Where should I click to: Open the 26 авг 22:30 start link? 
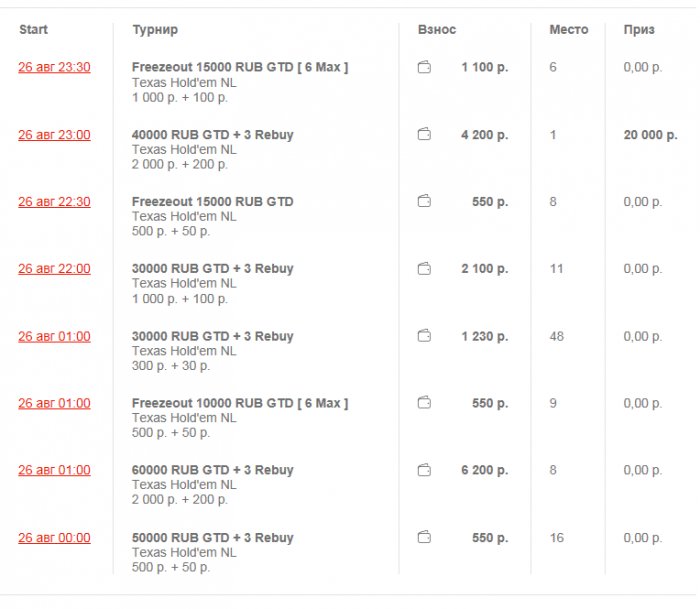coord(54,202)
